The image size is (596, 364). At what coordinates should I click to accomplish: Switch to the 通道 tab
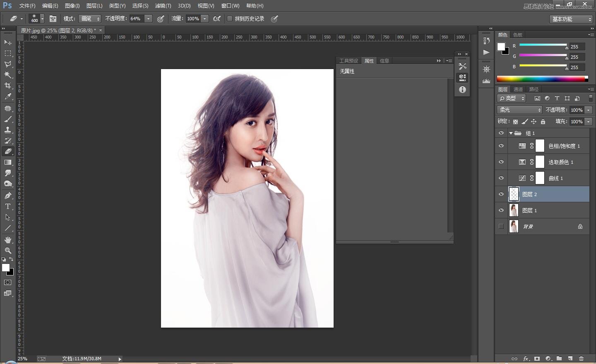518,89
